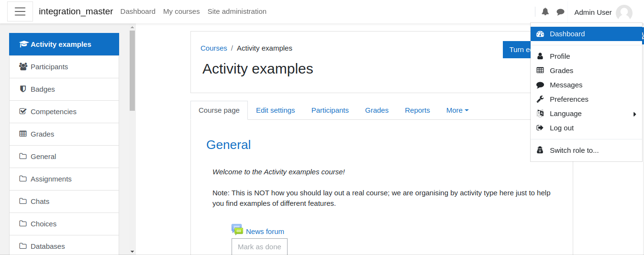This screenshot has width=644, height=255.
Task: Expand the Language submenu arrow
Action: point(635,114)
